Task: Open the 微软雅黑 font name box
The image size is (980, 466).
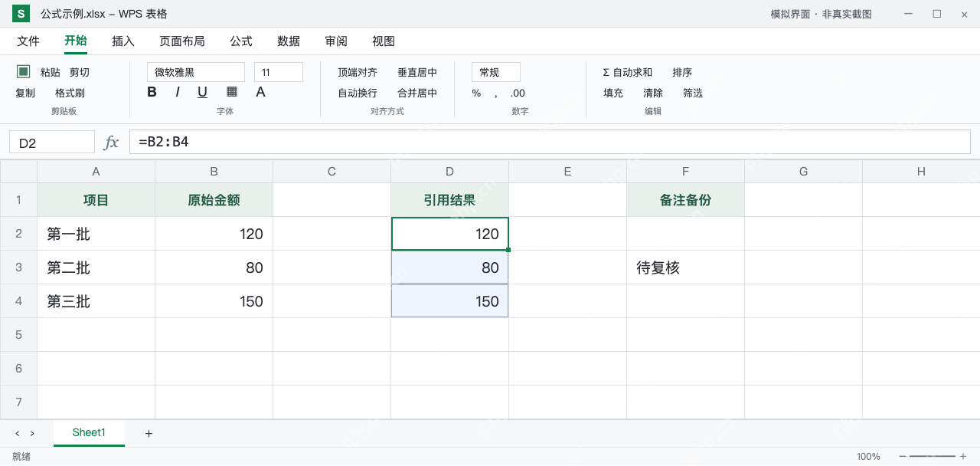Action: pyautogui.click(x=196, y=72)
